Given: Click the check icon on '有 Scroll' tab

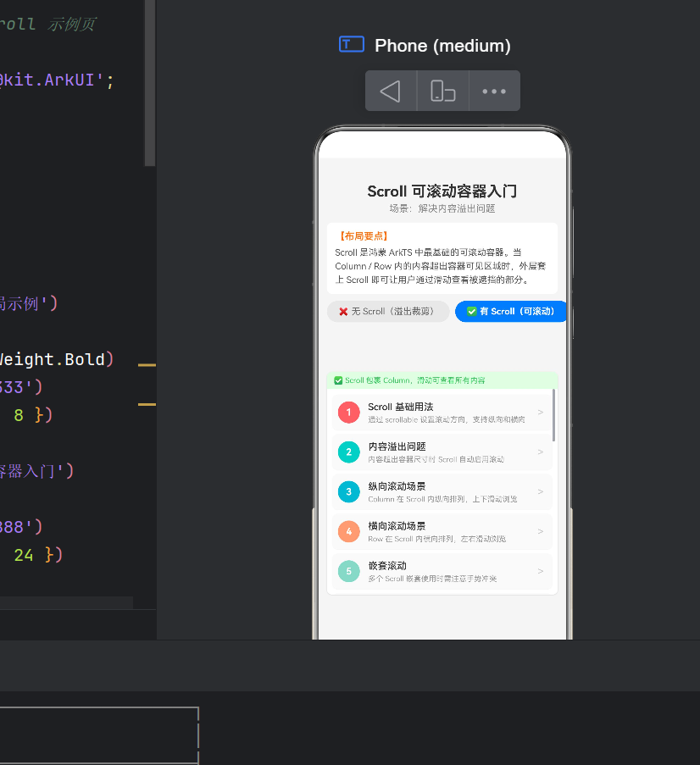Looking at the screenshot, I should pyautogui.click(x=471, y=311).
